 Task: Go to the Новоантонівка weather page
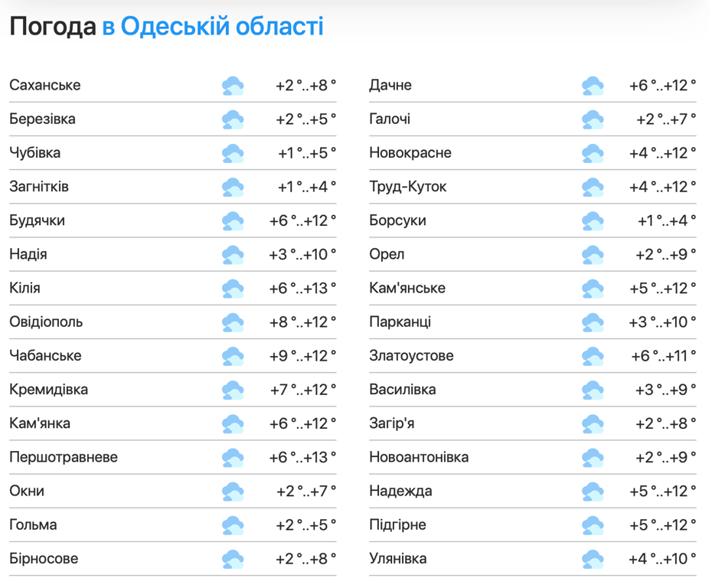tap(419, 457)
